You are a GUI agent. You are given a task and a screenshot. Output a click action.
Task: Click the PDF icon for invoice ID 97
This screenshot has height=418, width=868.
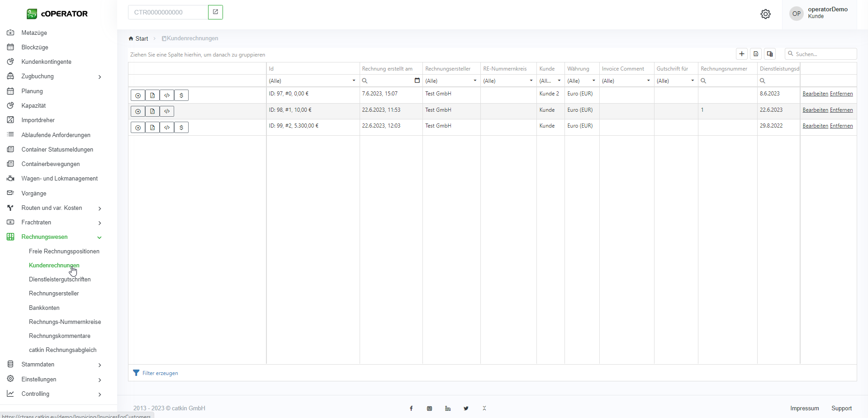pos(152,95)
